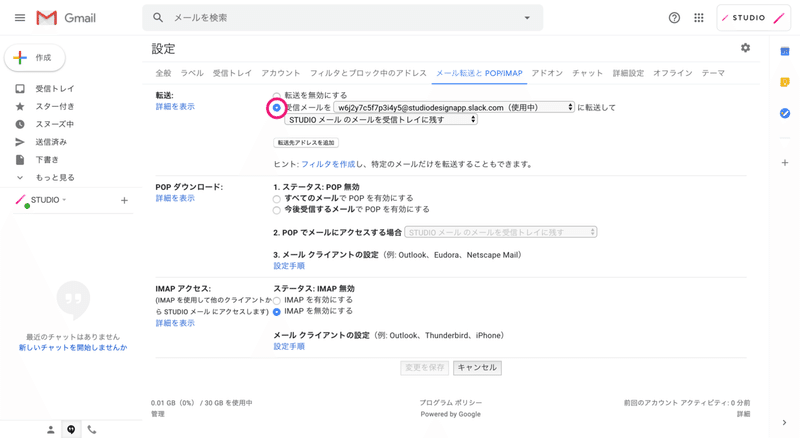Click the キャンセル button
This screenshot has width=800, height=438.
pyautogui.click(x=477, y=368)
